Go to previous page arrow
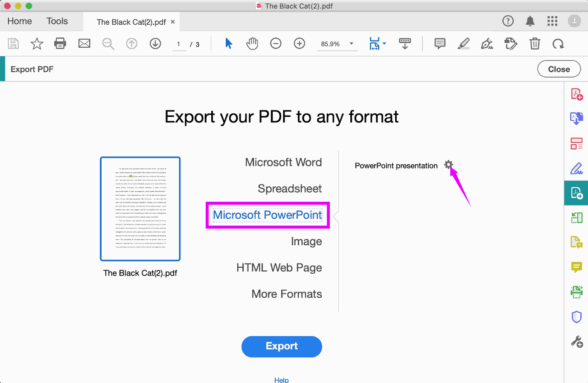This screenshot has width=588, height=383. [132, 44]
